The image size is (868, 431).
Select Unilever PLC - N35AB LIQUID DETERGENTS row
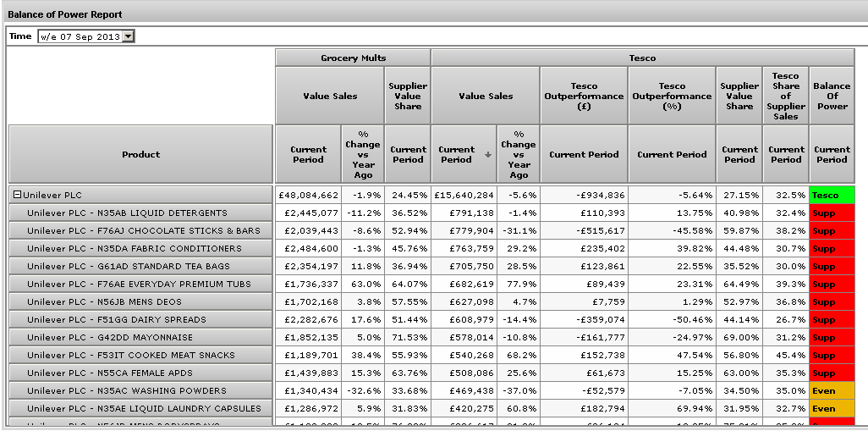140,213
